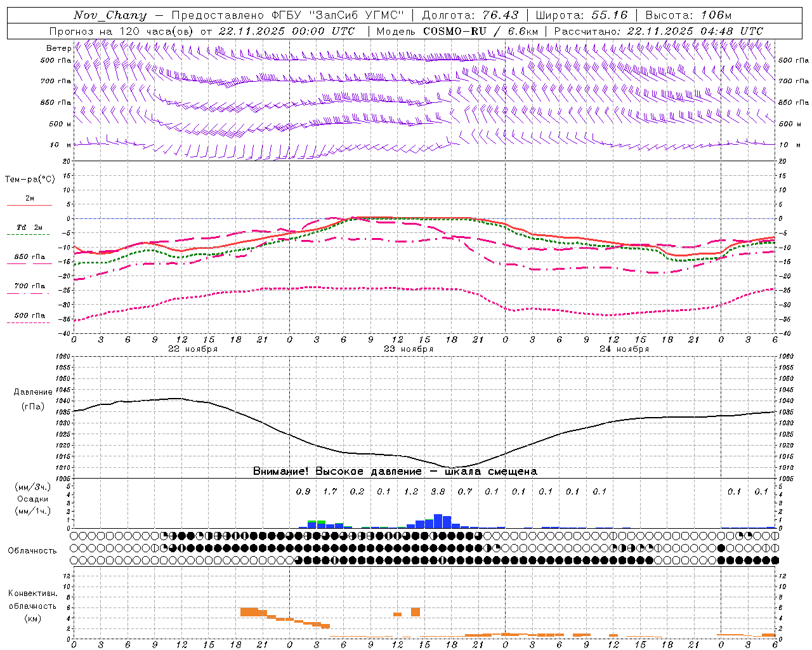The image size is (812, 650).
Task: Click the Облачность cloud cover label
Action: pos(32,551)
